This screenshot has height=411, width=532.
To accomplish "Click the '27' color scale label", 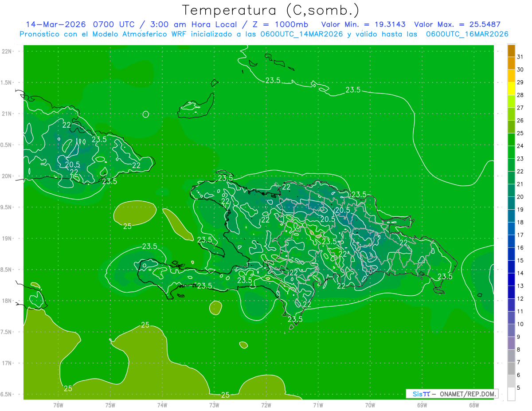I will (x=520, y=108).
